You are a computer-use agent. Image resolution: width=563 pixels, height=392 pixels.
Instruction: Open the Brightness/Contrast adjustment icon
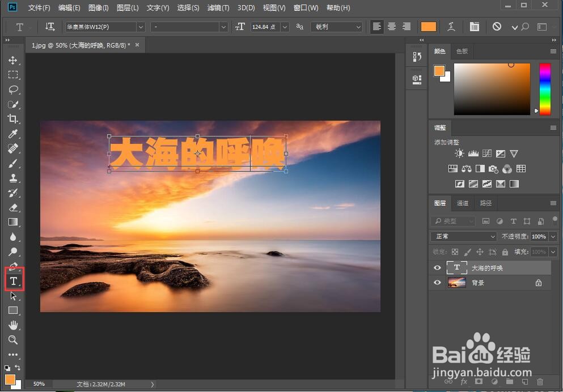coord(459,153)
